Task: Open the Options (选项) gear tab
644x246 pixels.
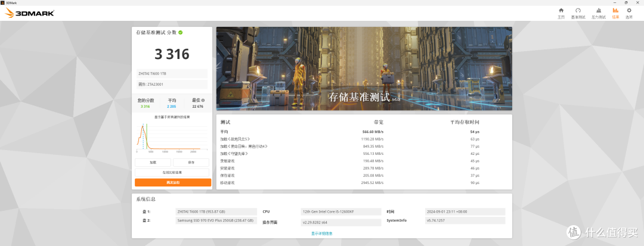Action: click(629, 13)
